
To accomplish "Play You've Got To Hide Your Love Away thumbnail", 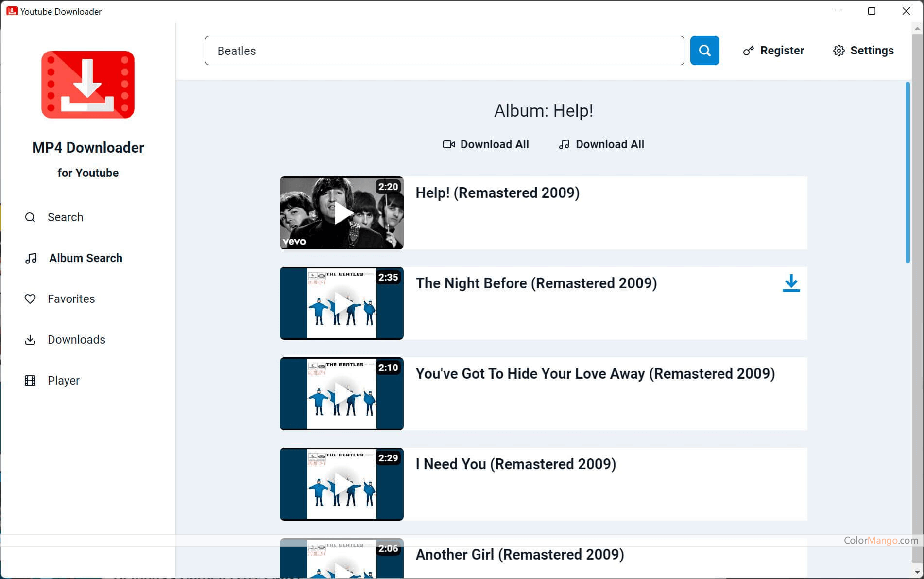I will point(342,394).
